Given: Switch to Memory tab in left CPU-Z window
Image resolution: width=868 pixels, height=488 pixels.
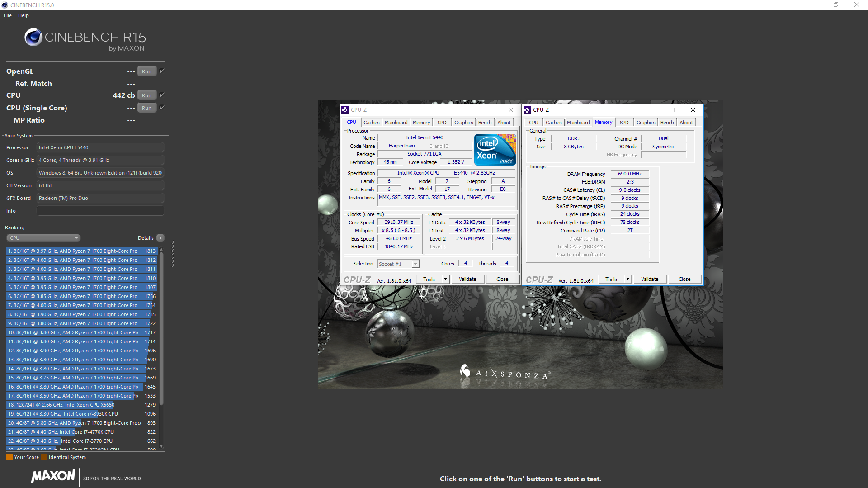Looking at the screenshot, I should 421,123.
